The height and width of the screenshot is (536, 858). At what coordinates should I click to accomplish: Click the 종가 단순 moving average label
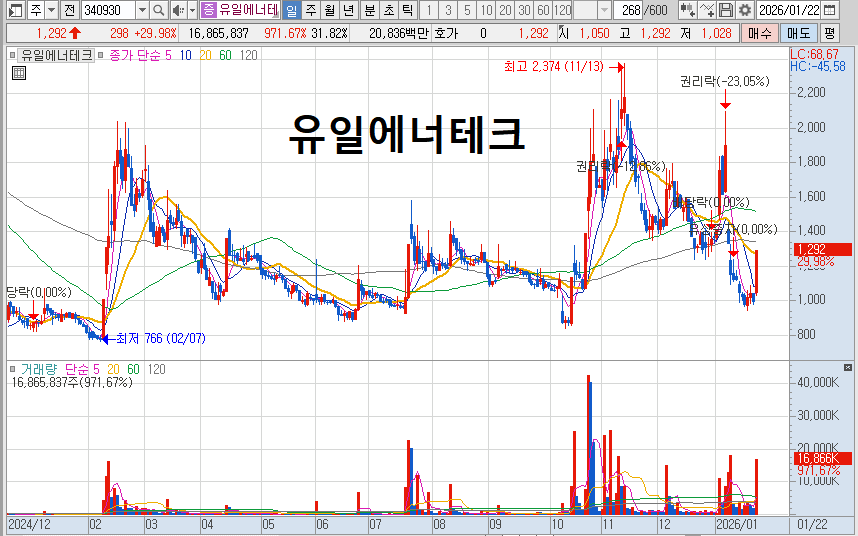coord(135,55)
